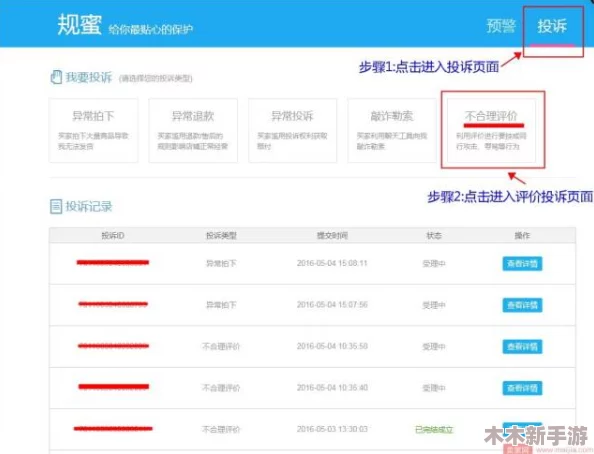The image size is (594, 454).
Task: Click 异常拍下 type cell in 15:07:56 row
Action: (x=221, y=305)
